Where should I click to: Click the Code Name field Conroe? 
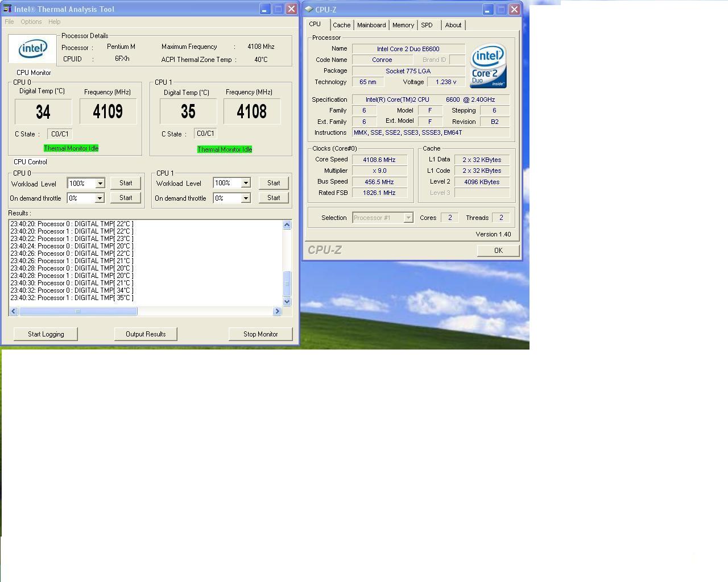(x=382, y=60)
